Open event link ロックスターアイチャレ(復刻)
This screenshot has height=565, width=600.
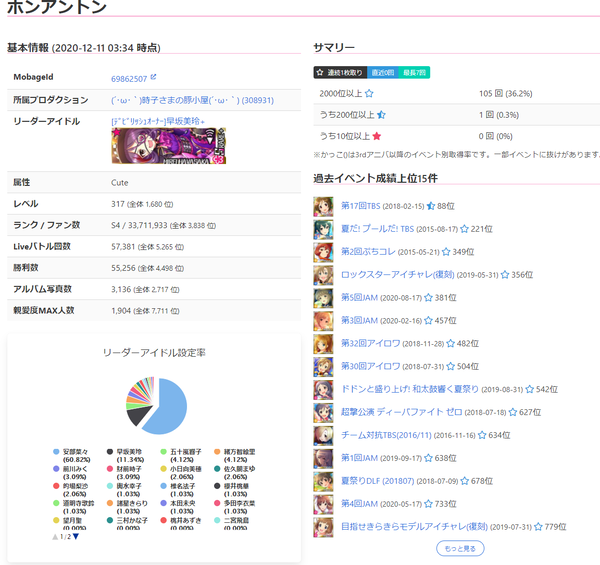[398, 275]
